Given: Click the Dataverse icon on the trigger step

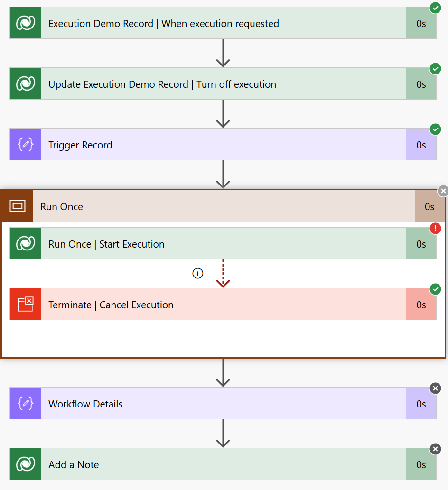Looking at the screenshot, I should point(26,23).
